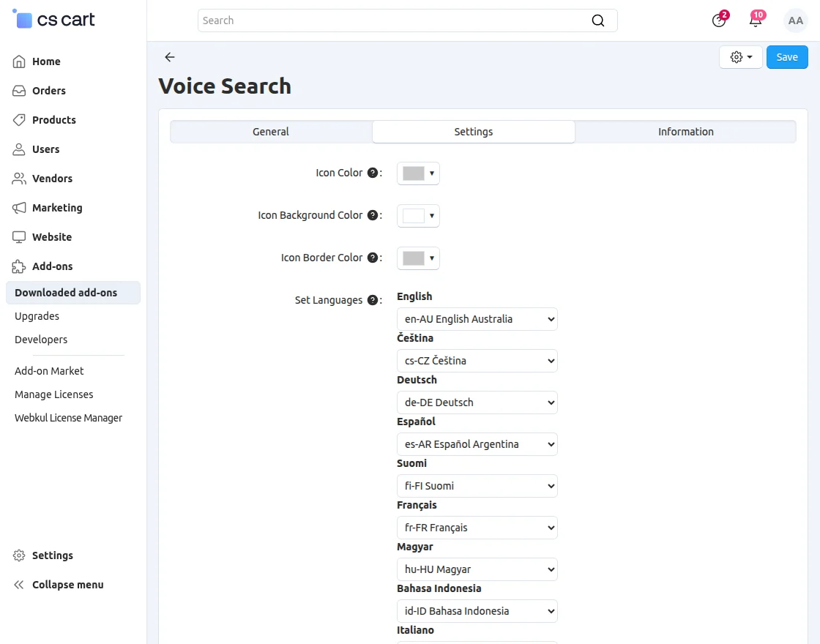Open the Bahasa Indonesia language dropdown

click(477, 611)
